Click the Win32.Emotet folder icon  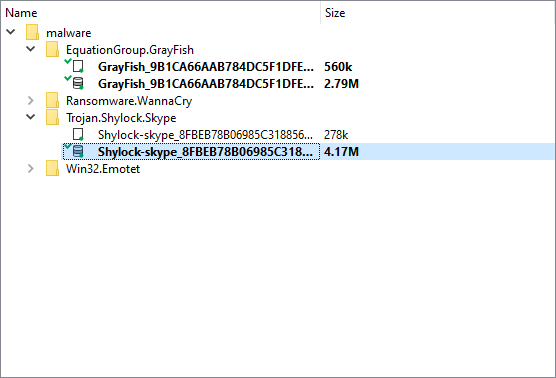tap(52, 168)
